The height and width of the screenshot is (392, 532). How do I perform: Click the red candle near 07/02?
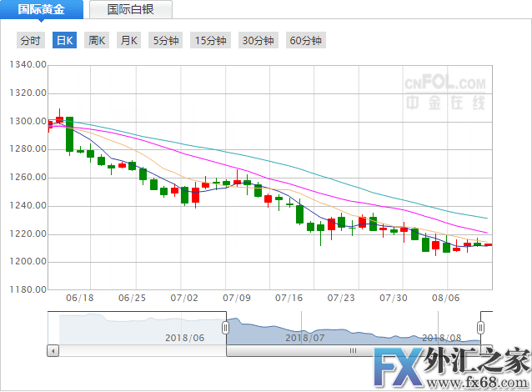pos(195,195)
